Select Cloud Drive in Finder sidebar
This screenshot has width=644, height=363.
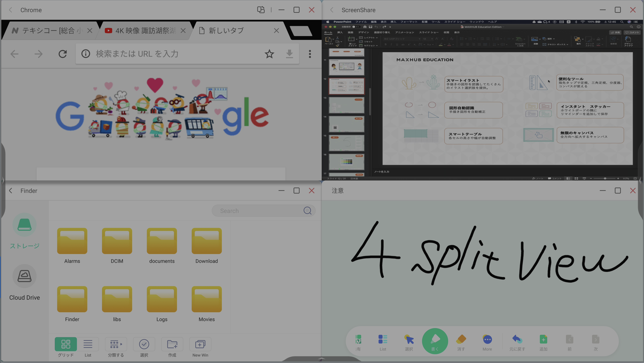click(24, 283)
